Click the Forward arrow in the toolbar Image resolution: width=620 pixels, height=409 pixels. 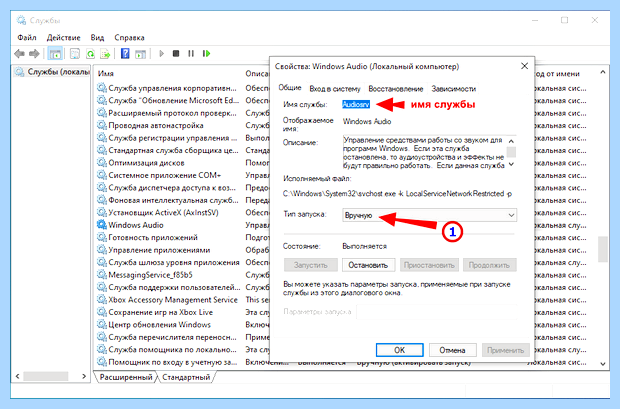click(34, 53)
